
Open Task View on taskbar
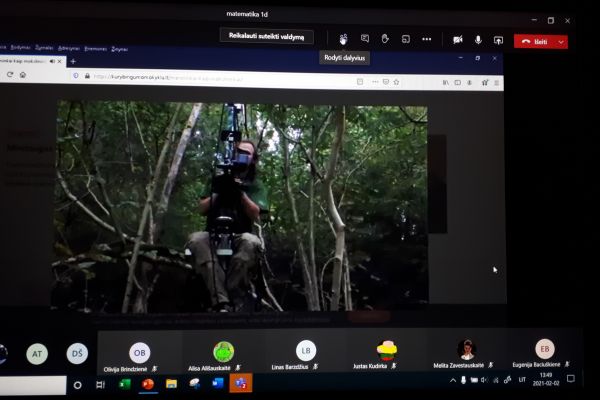100,385
